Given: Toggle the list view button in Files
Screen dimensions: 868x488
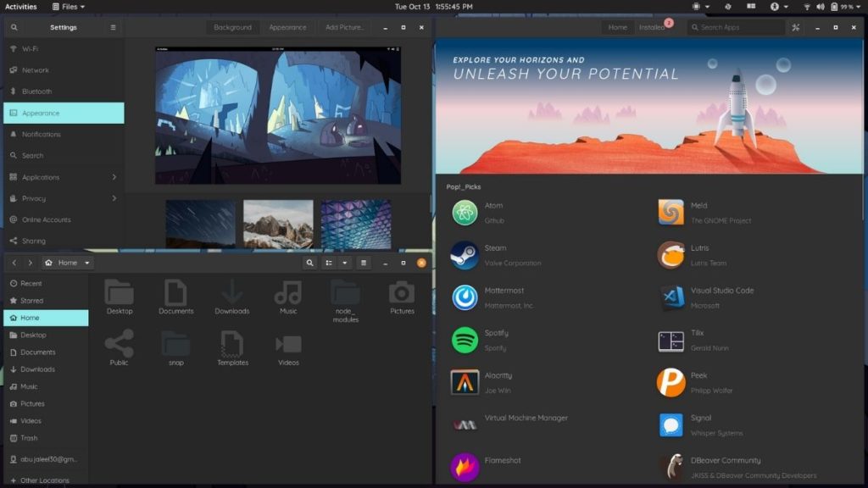Looking at the screenshot, I should point(329,263).
